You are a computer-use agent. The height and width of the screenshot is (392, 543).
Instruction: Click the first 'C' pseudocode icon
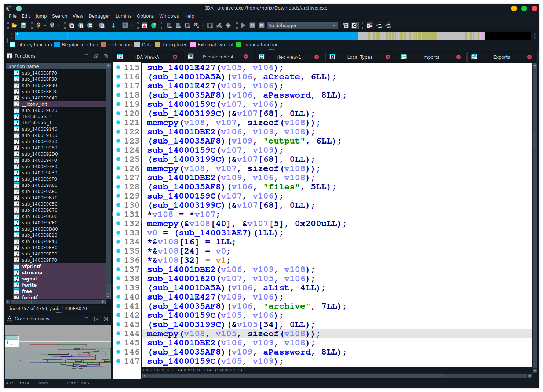346,25
